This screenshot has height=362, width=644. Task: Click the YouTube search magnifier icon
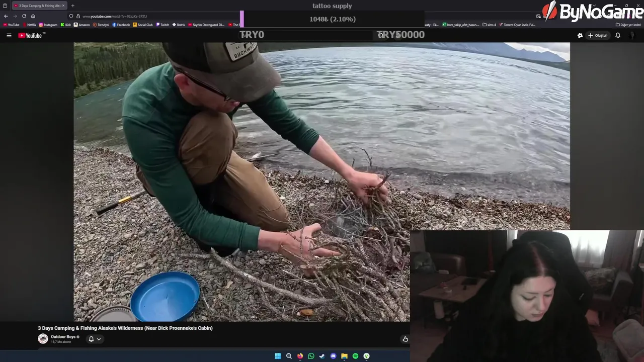coord(381,35)
